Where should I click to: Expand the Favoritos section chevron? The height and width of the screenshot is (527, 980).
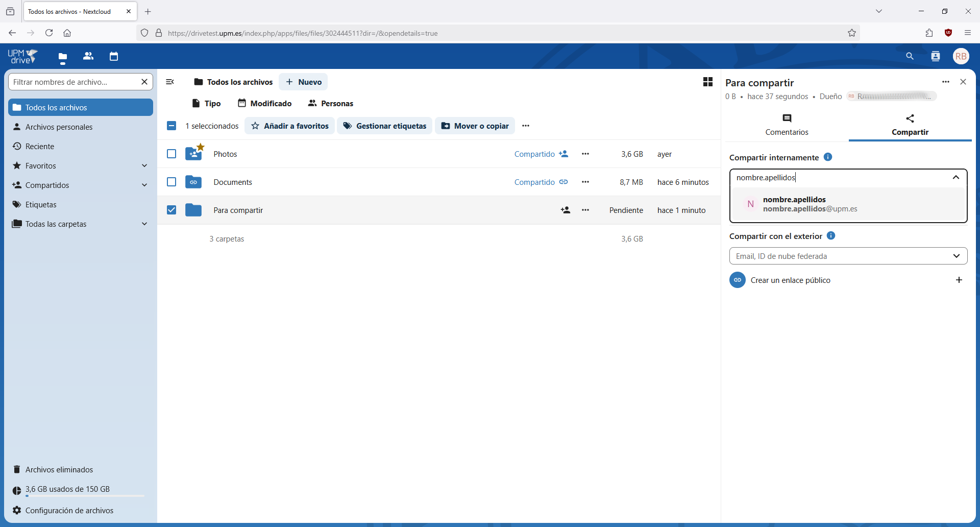point(144,165)
